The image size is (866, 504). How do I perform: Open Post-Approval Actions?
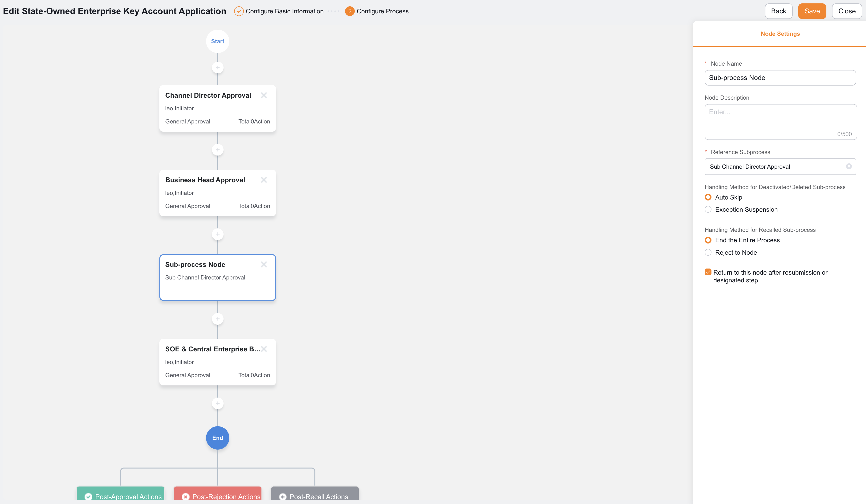[121, 494]
